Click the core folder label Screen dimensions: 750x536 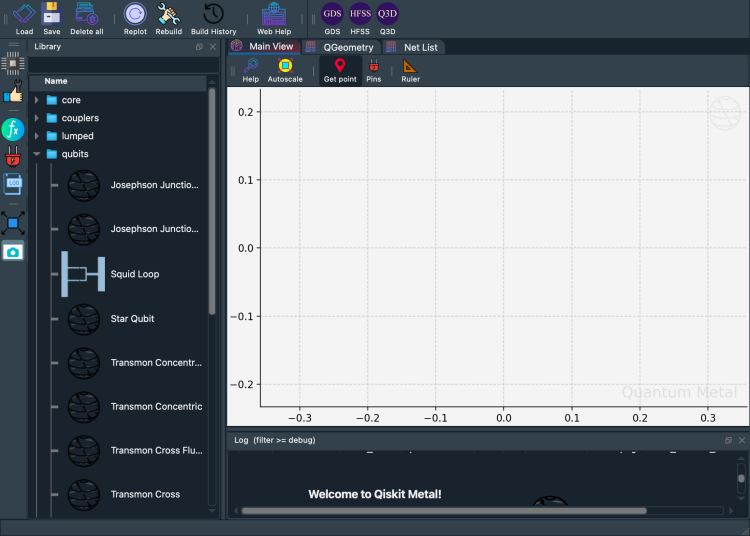pyautogui.click(x=71, y=100)
